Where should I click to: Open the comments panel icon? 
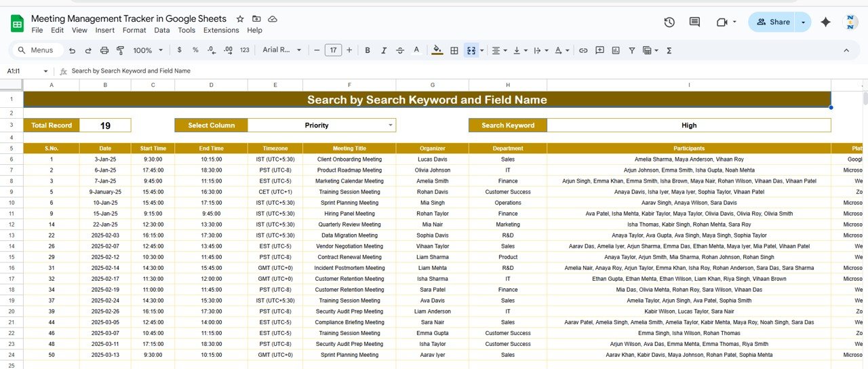click(694, 22)
